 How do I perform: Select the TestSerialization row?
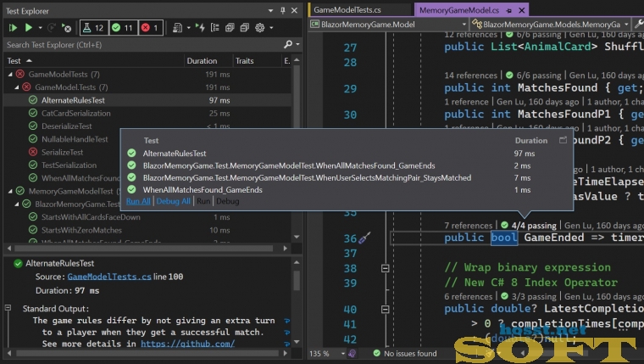click(69, 165)
